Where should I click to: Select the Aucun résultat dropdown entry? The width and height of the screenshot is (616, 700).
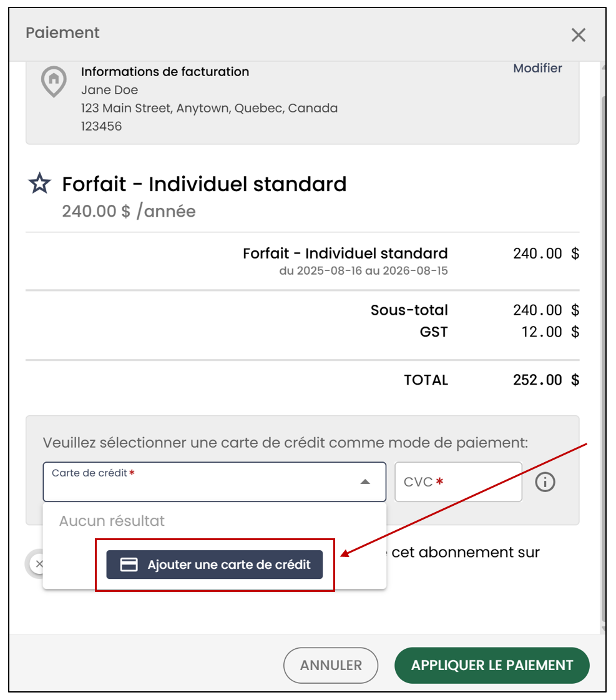(x=112, y=521)
